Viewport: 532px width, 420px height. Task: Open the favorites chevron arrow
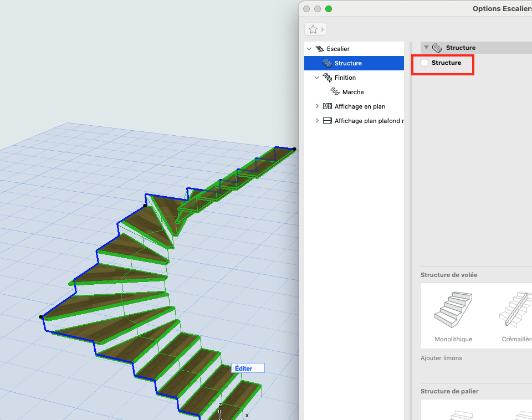point(323,29)
